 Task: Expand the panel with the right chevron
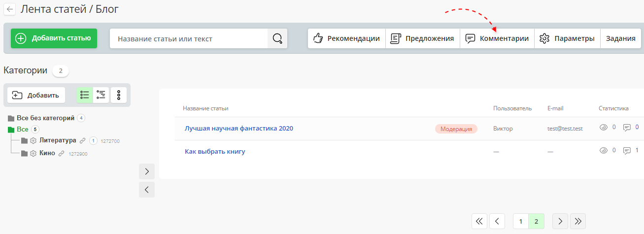(x=147, y=171)
